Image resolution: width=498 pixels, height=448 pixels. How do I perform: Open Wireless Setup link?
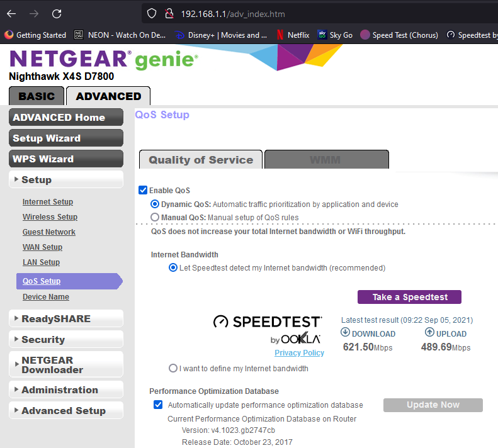tap(50, 217)
